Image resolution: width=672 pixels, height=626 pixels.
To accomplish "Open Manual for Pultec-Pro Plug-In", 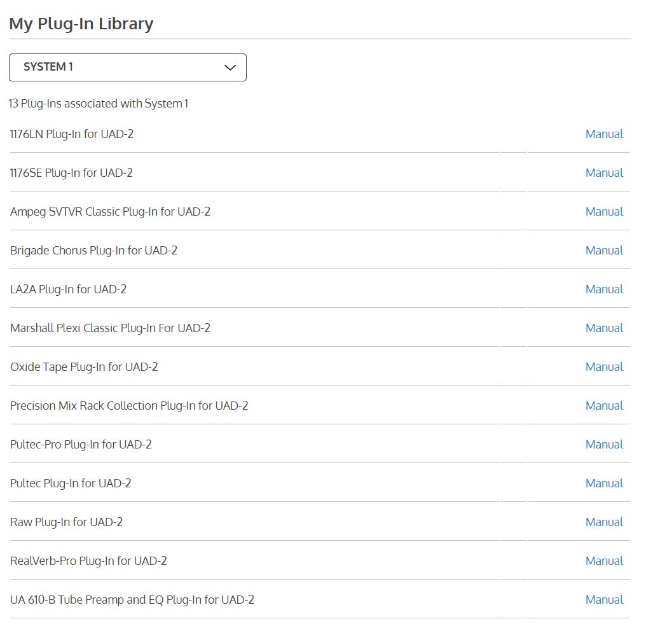I will pyautogui.click(x=603, y=445).
